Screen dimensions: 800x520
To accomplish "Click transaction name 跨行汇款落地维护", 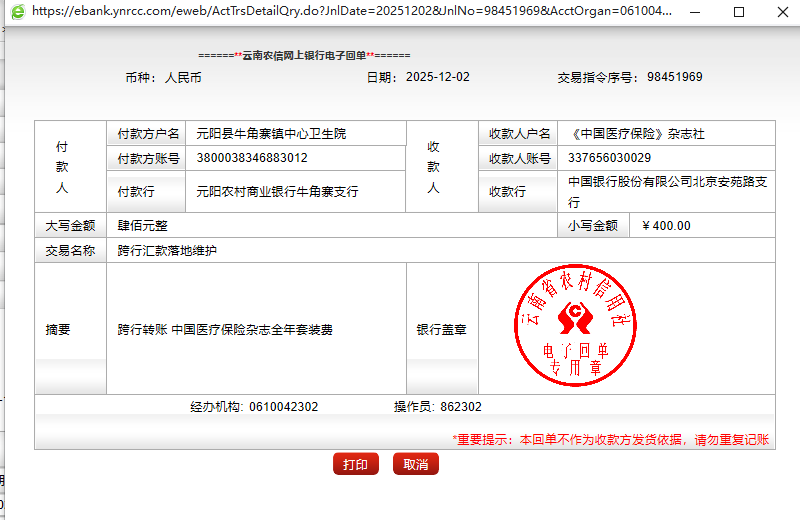I will click(167, 251).
